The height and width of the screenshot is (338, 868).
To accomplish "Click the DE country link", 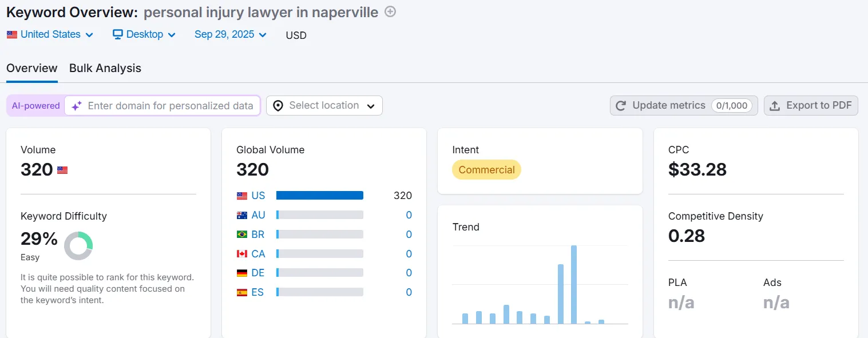I will coord(258,273).
